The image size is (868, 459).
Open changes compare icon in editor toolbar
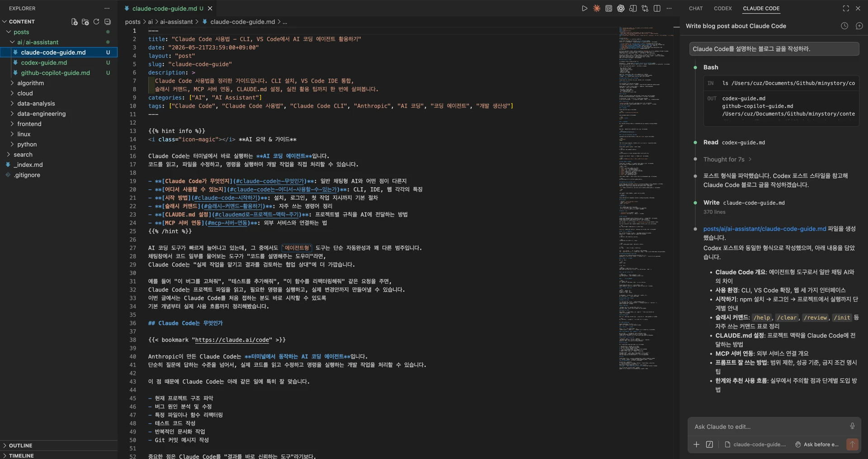[645, 9]
